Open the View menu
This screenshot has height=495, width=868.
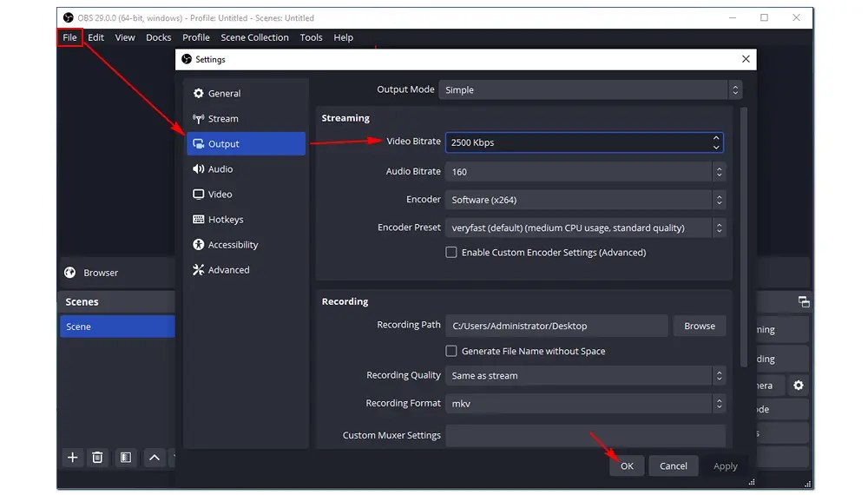125,37
